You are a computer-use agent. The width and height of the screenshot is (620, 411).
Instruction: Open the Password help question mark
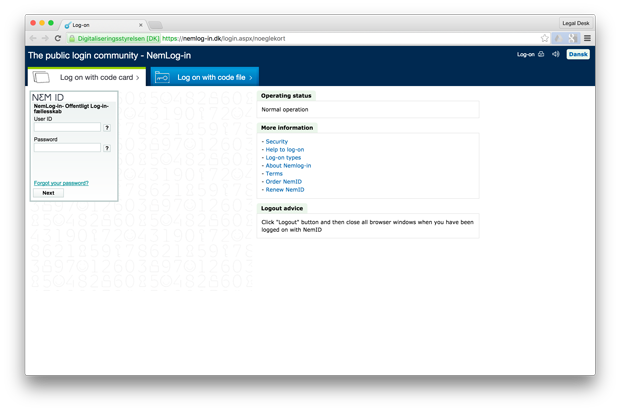[x=107, y=148]
